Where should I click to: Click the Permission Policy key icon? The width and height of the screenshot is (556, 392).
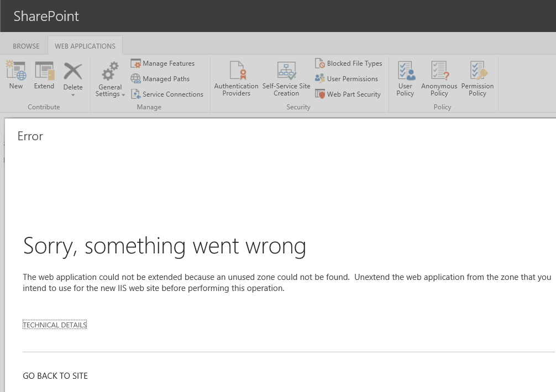pyautogui.click(x=479, y=70)
